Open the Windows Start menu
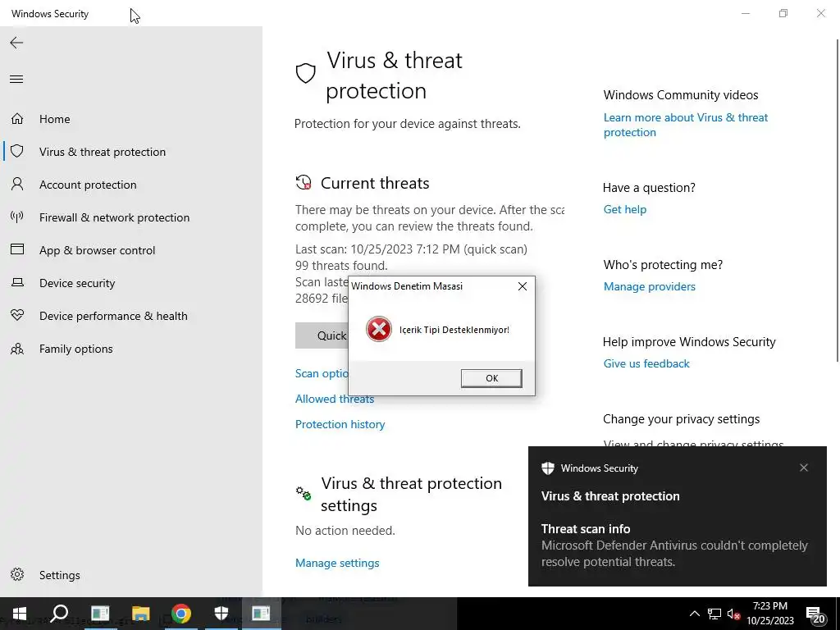Screen dimensions: 840x630 pos(20,614)
